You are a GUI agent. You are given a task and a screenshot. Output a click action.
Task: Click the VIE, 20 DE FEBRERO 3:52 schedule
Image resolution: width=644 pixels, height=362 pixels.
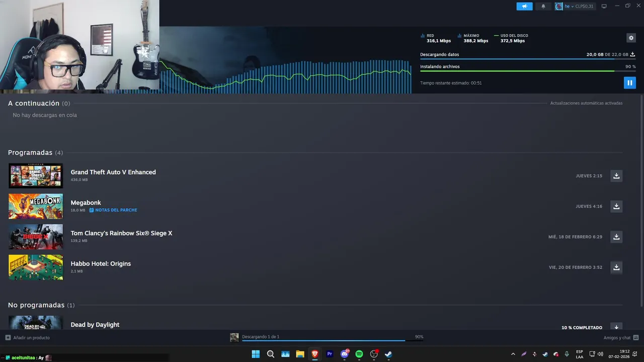tap(576, 267)
